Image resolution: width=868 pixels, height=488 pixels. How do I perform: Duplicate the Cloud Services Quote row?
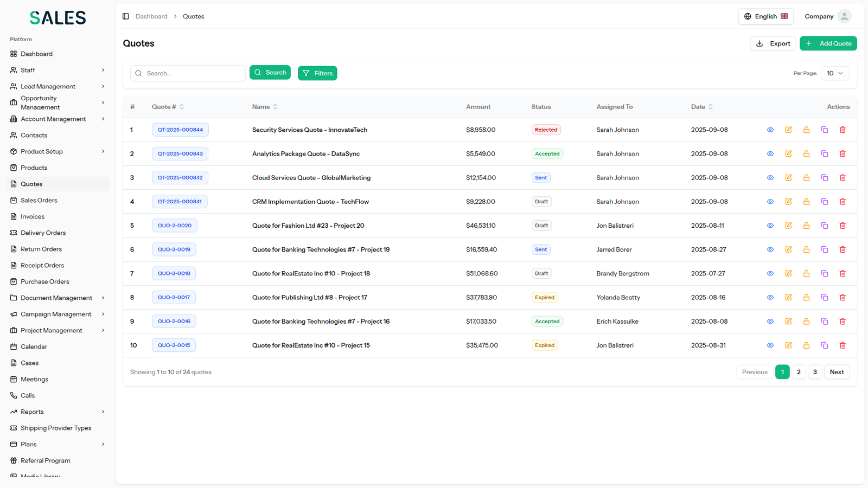[x=825, y=178]
